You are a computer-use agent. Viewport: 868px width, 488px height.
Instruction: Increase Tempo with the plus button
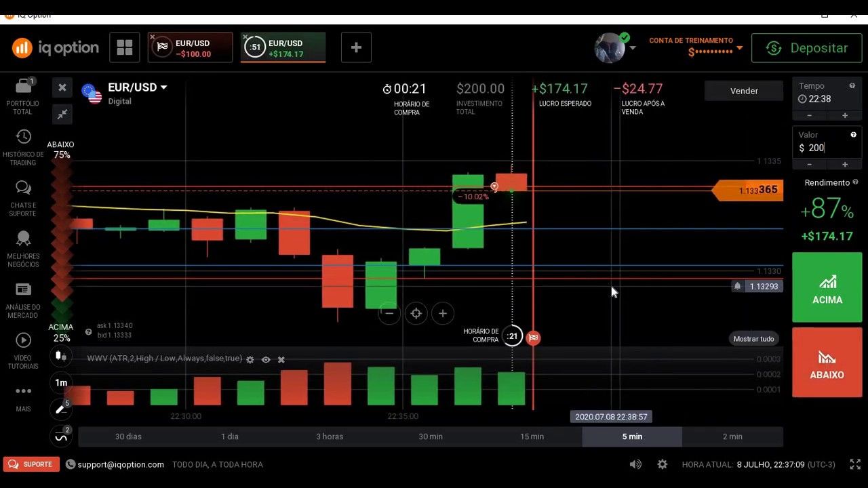pyautogui.click(x=844, y=115)
